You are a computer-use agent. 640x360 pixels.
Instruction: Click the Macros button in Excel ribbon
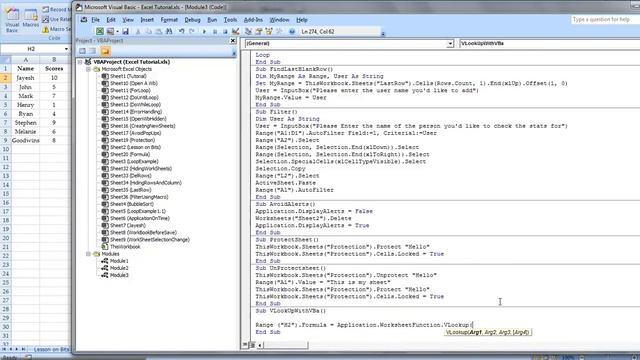tap(31, 19)
